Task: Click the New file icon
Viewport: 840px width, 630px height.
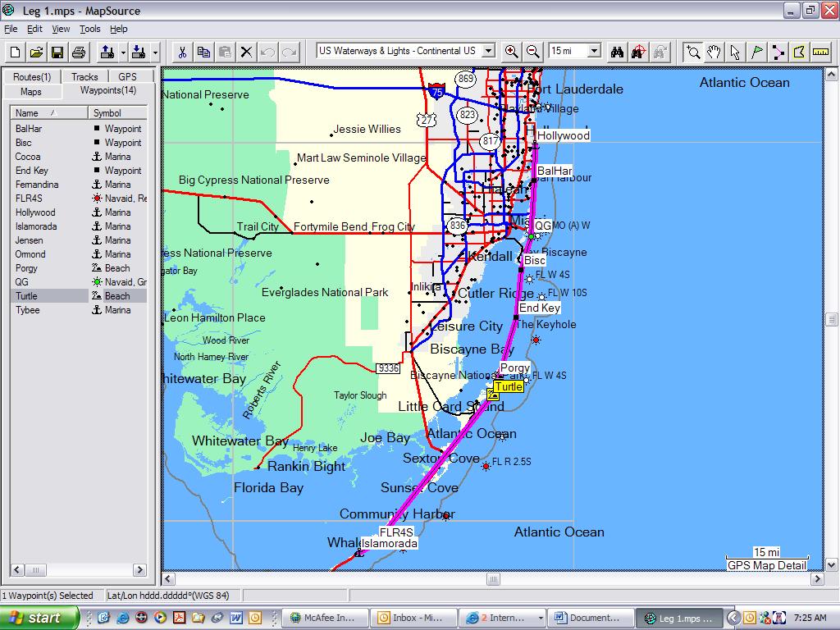Action: 15,52
